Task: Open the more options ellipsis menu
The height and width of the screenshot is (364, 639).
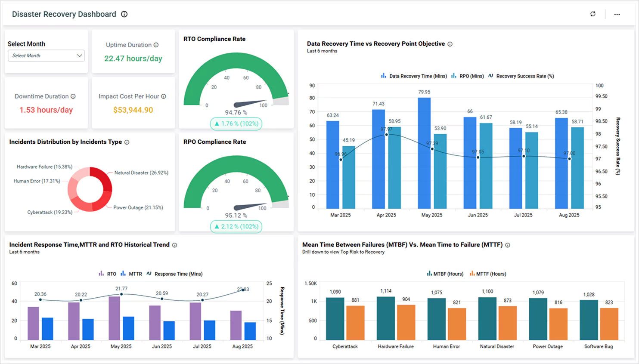Action: (617, 14)
